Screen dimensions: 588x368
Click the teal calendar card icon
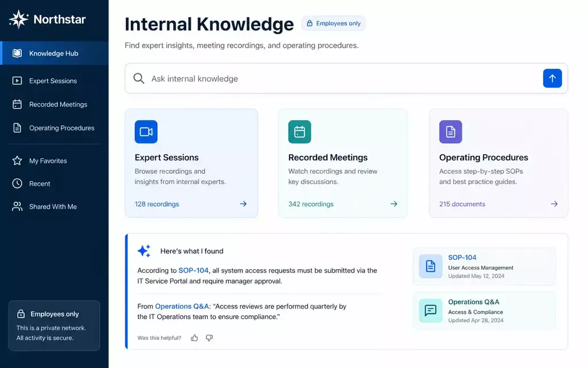tap(300, 132)
